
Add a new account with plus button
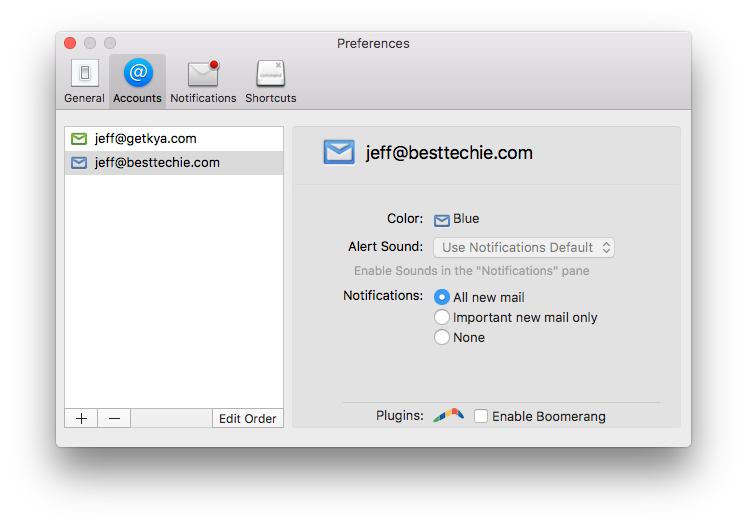[x=81, y=418]
